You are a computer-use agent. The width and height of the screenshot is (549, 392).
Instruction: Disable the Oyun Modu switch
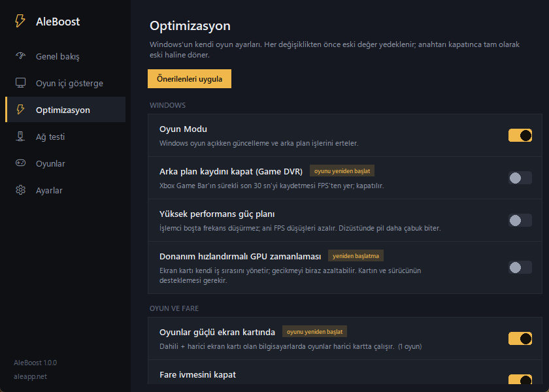[520, 135]
